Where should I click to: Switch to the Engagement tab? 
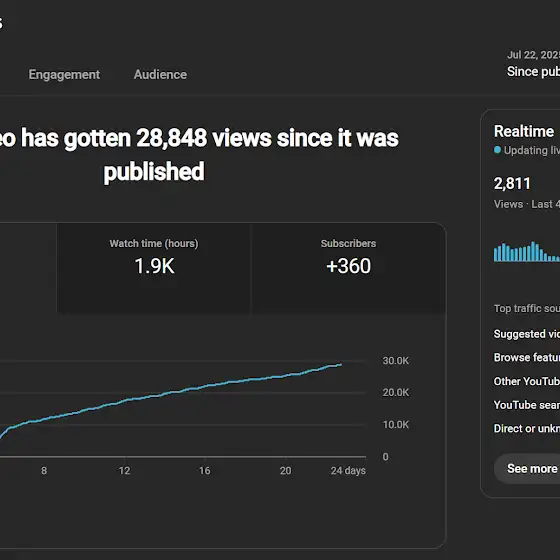(64, 74)
